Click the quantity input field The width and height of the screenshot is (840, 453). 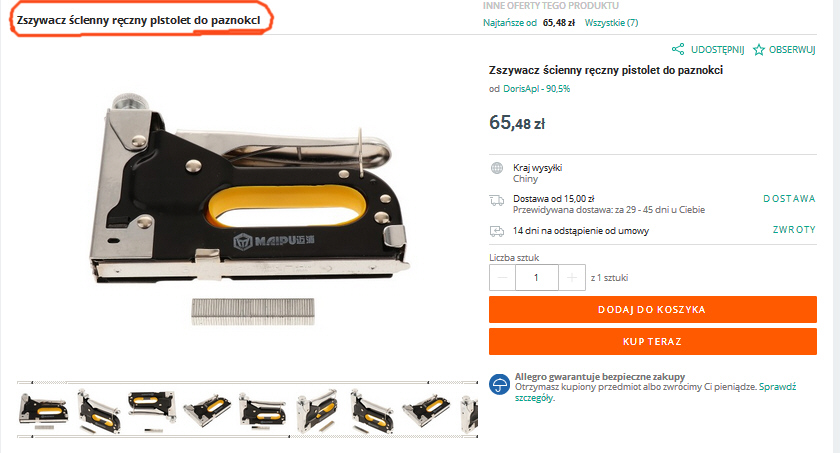(537, 277)
